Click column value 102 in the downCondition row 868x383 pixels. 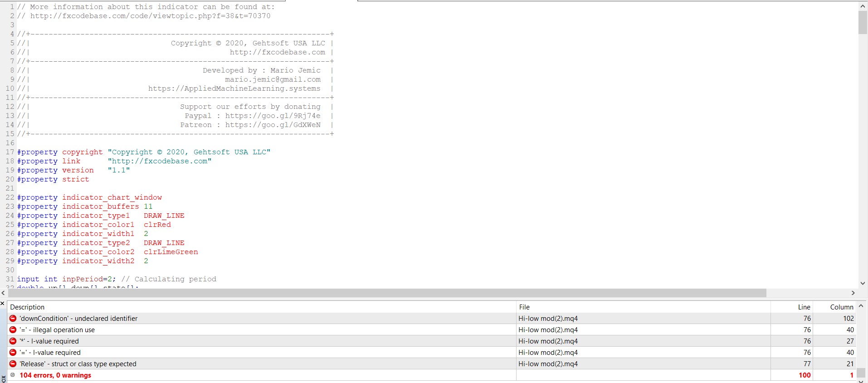point(848,319)
